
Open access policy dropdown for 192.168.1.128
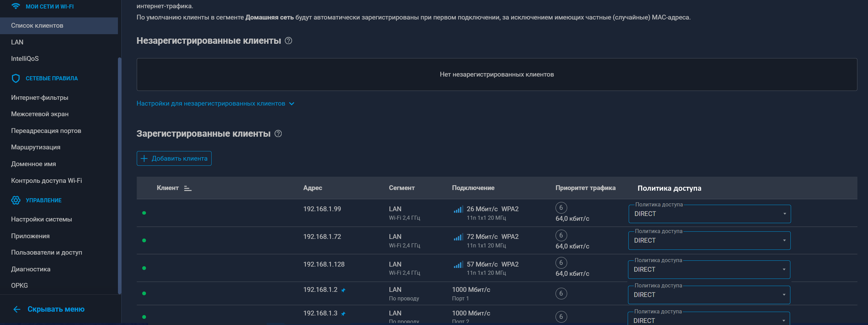point(709,270)
